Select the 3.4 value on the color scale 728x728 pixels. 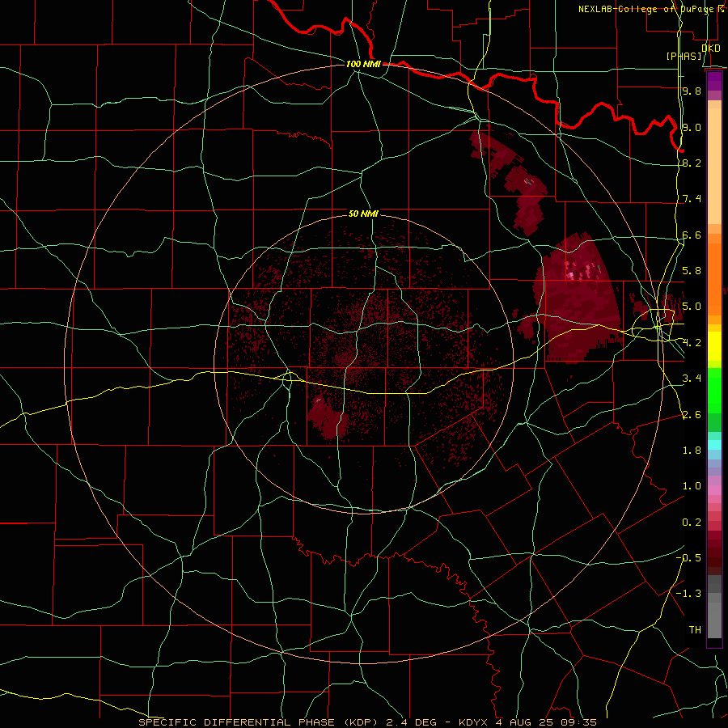(692, 379)
